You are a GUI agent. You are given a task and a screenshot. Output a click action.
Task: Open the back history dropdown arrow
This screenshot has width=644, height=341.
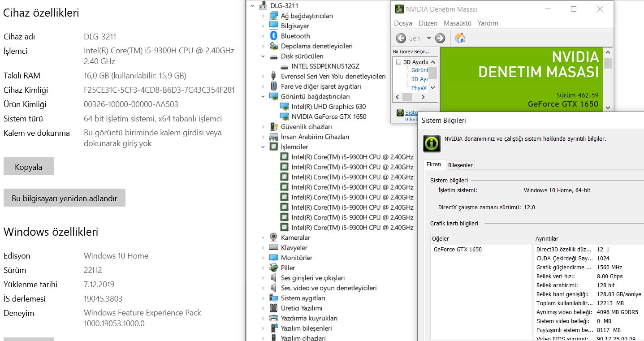point(429,39)
